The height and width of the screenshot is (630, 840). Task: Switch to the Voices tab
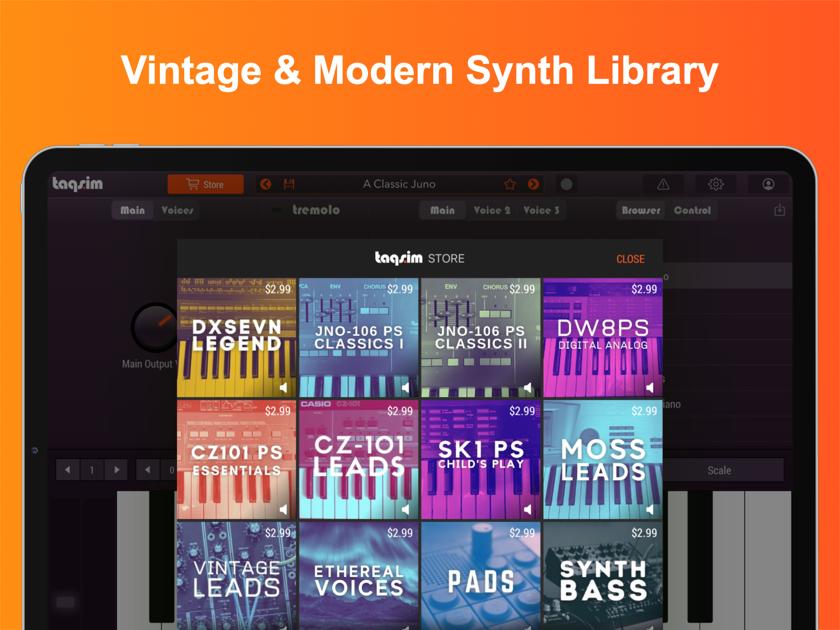coord(177,210)
